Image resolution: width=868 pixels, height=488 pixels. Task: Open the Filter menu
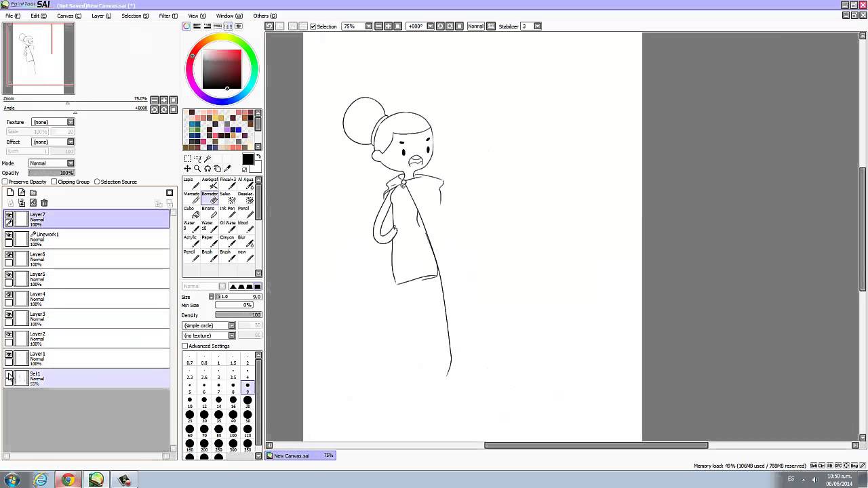(x=168, y=16)
